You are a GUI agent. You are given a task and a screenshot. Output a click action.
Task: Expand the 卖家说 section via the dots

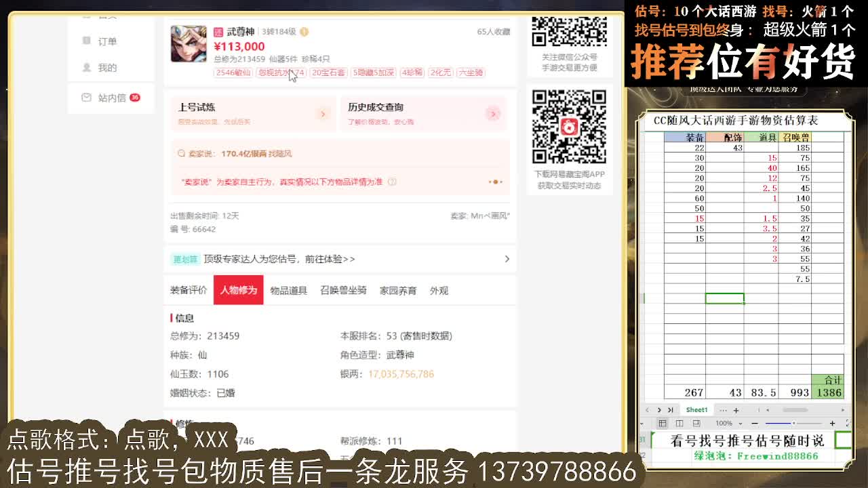(495, 182)
